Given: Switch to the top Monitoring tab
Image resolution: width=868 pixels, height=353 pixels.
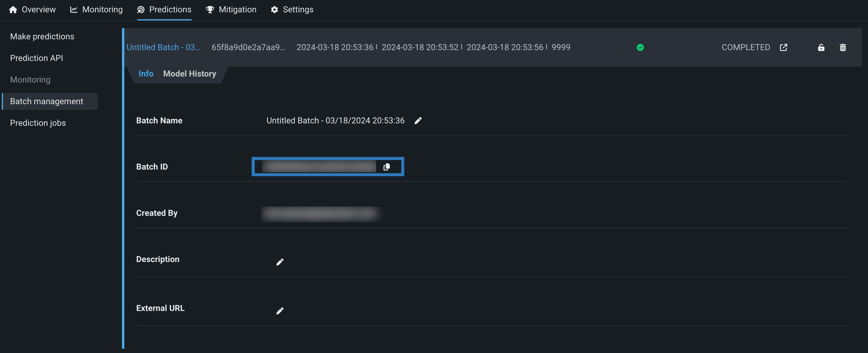Looking at the screenshot, I should pos(96,9).
